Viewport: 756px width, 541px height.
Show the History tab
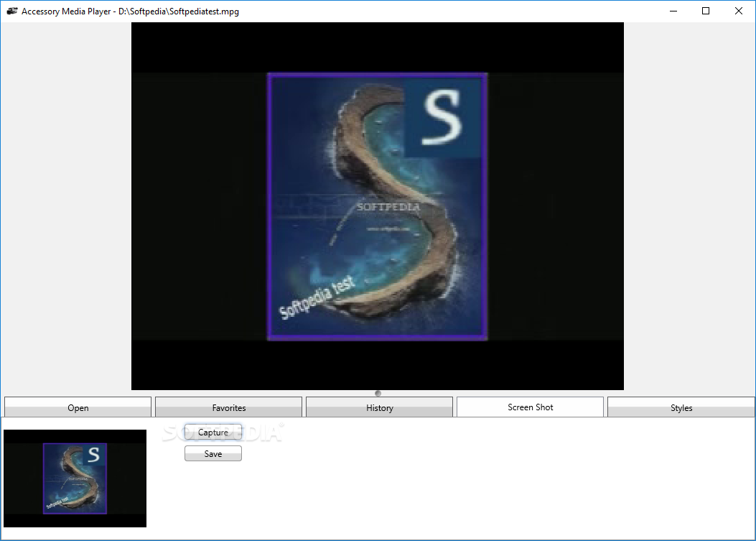[380, 407]
